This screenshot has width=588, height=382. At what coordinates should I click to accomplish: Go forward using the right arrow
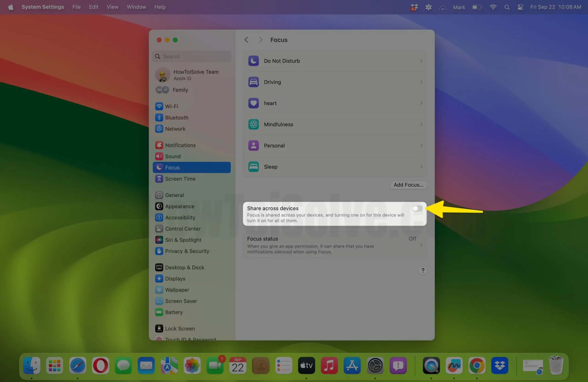pyautogui.click(x=260, y=40)
